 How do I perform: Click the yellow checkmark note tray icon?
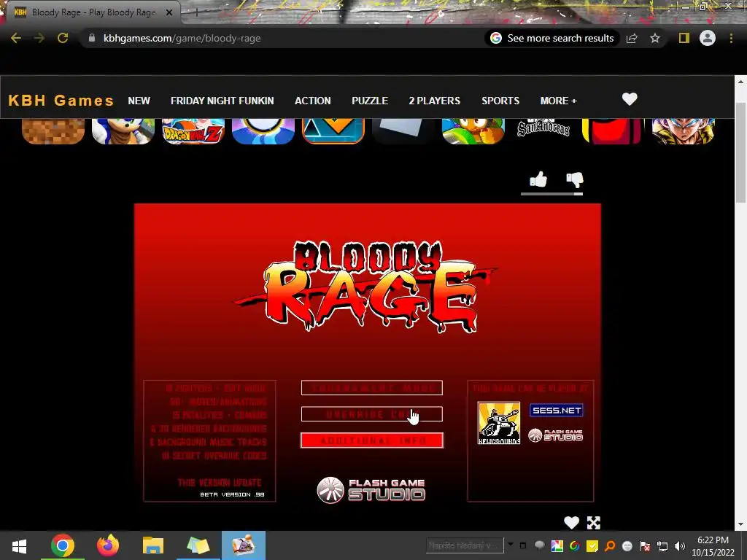(x=592, y=545)
